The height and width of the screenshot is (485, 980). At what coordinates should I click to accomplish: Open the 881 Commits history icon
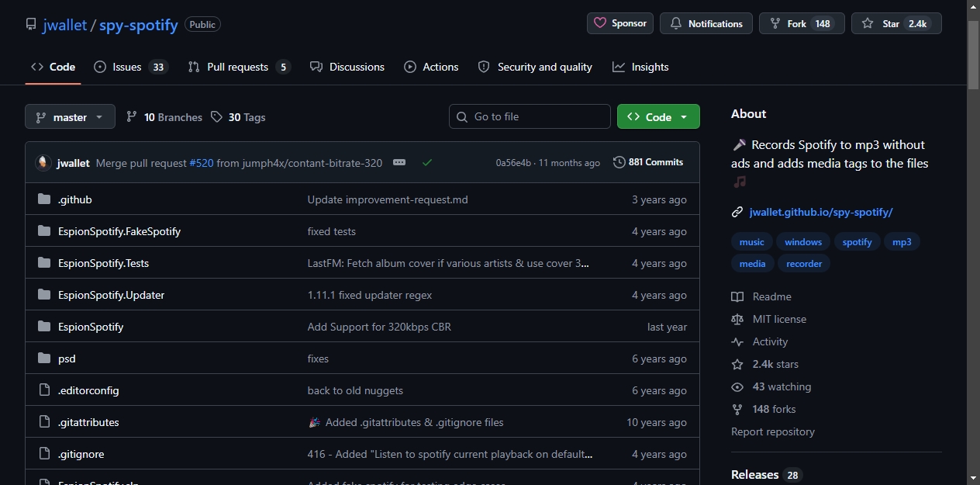pyautogui.click(x=619, y=162)
